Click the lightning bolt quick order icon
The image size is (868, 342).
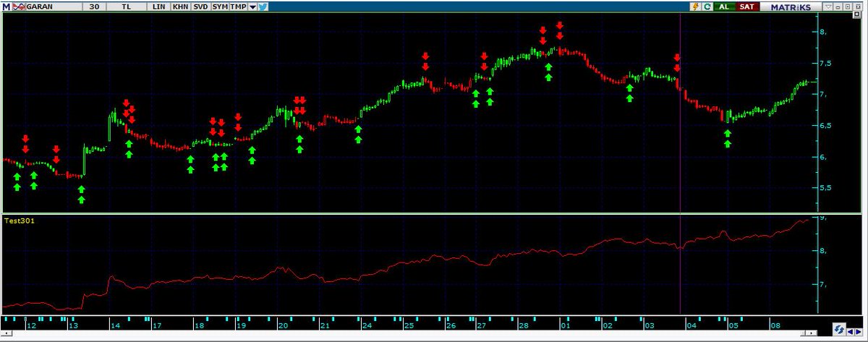696,6
